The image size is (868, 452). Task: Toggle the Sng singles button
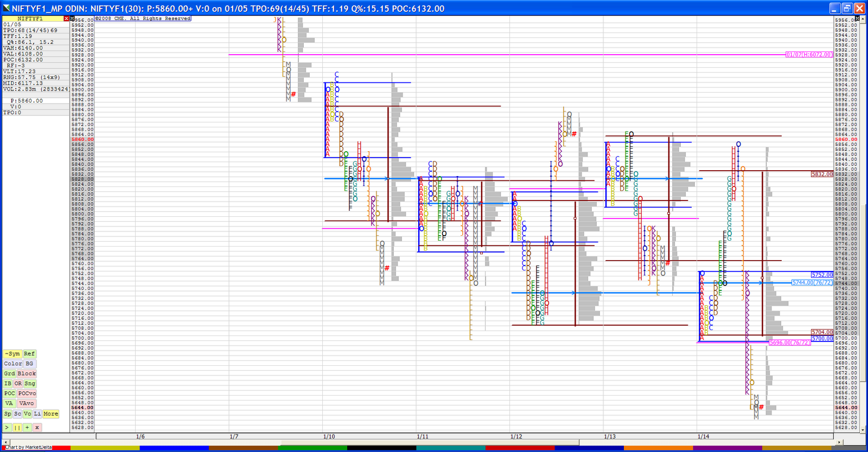pyautogui.click(x=30, y=383)
